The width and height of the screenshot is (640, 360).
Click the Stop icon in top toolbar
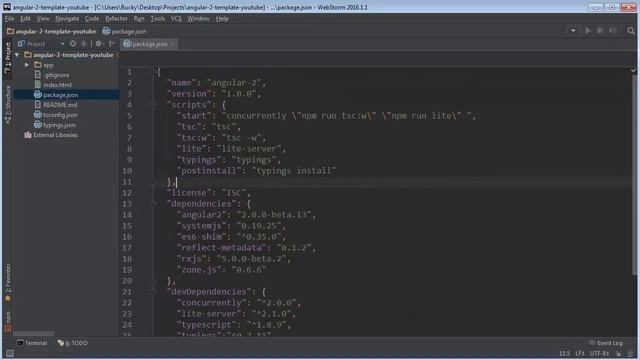coord(612,31)
